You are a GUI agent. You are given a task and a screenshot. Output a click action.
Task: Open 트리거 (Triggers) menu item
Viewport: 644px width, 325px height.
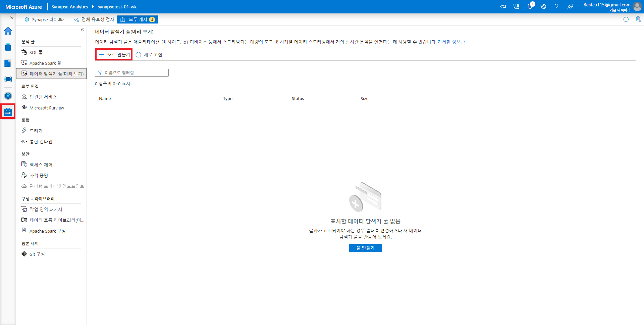tap(51, 131)
